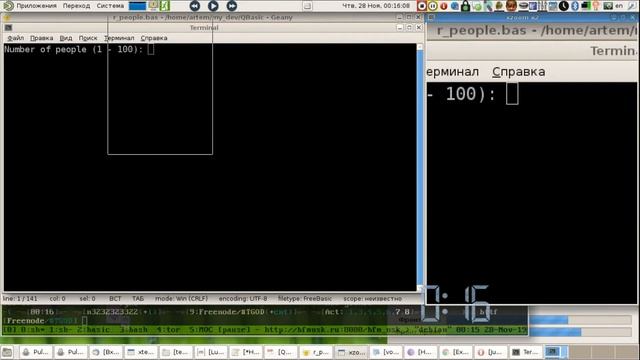Switch to 'r_p...' Geany taskbar window

[x=315, y=352]
